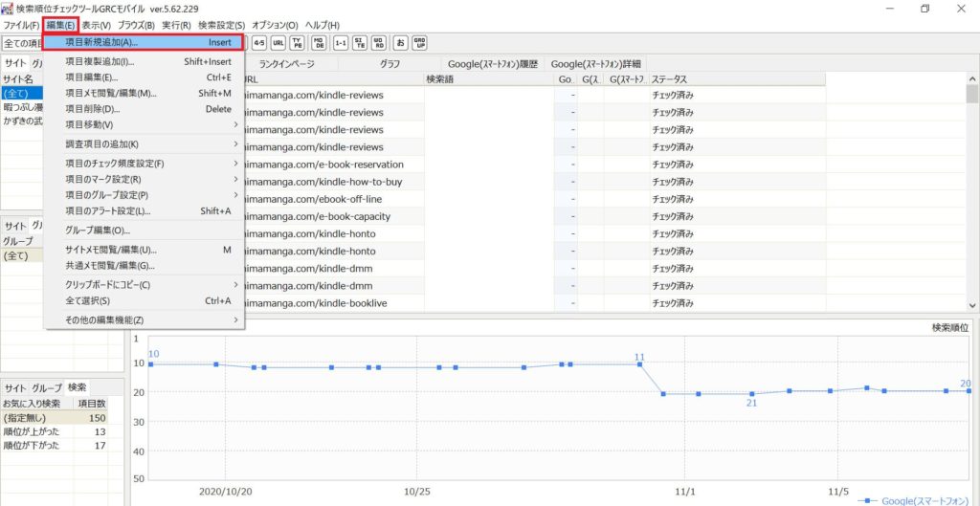The width and height of the screenshot is (980, 506).
Task: Open the 検索設定(S) menu
Action: tap(221, 25)
